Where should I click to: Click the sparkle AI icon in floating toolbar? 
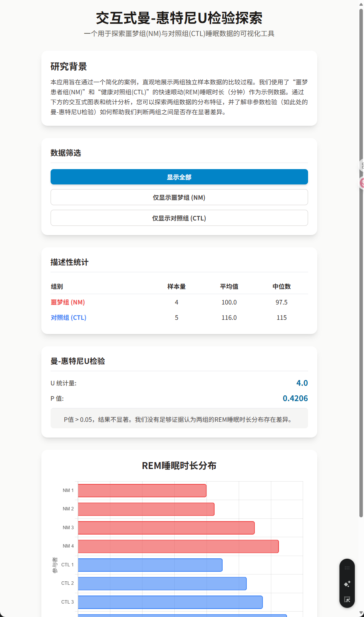(x=347, y=584)
